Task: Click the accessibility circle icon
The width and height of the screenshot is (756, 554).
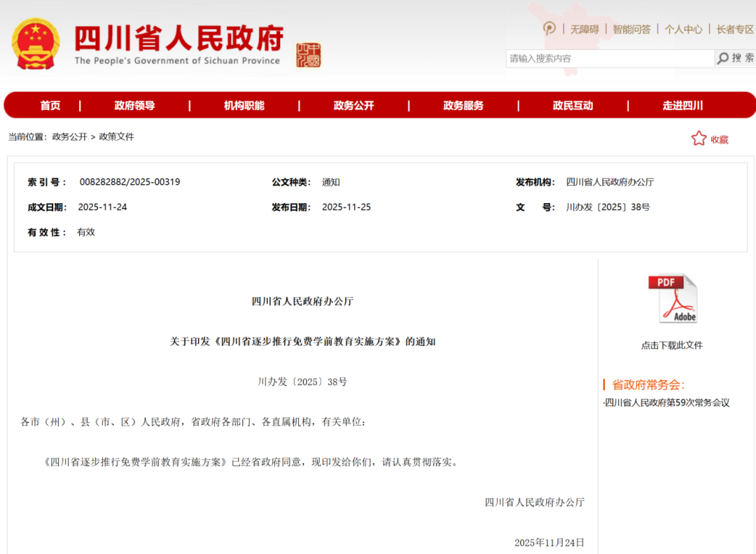Action: 549,29
